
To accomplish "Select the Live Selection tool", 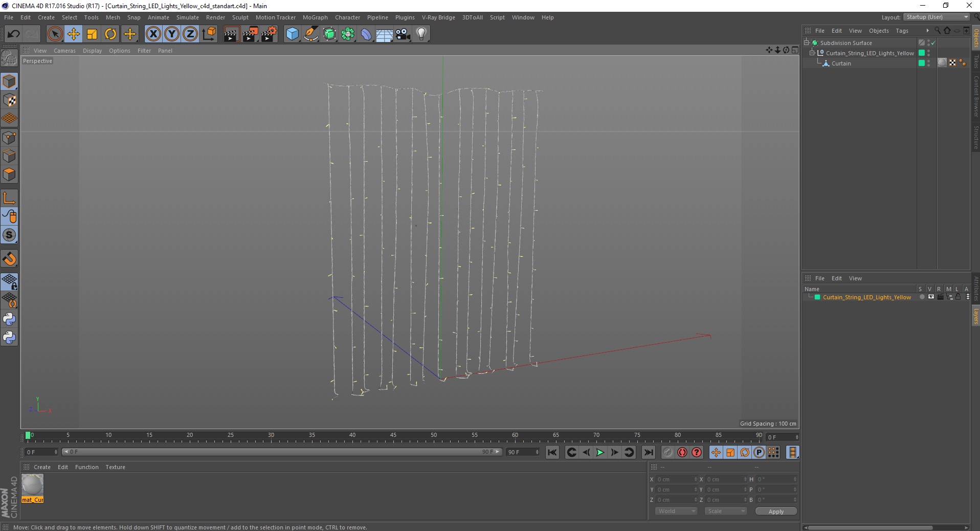I will [x=55, y=34].
